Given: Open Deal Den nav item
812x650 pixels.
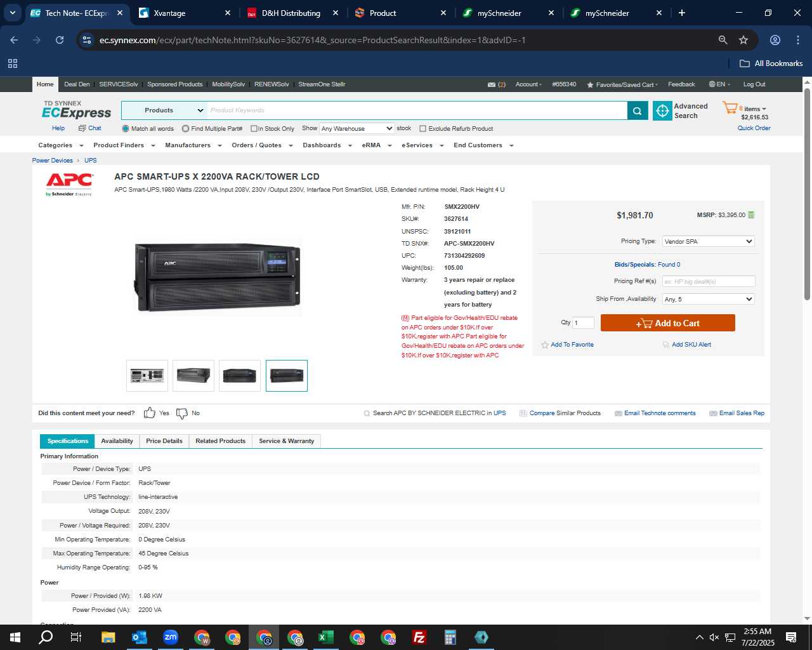Looking at the screenshot, I should pos(77,84).
